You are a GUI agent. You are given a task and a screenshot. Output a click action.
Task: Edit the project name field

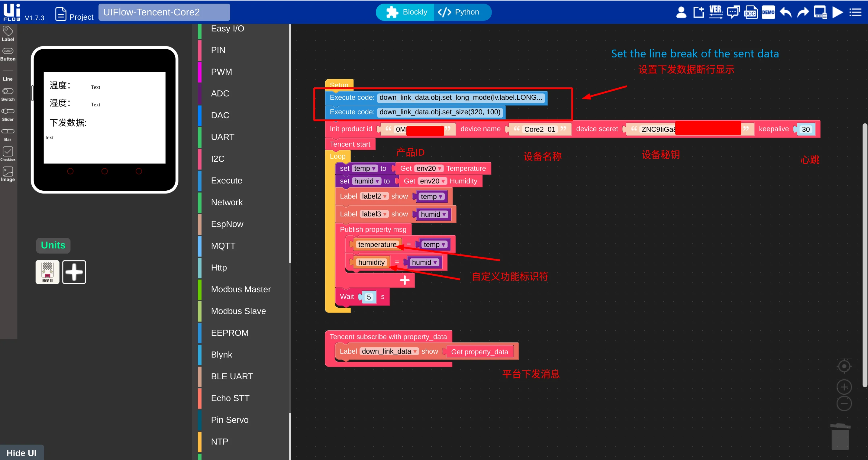[164, 12]
